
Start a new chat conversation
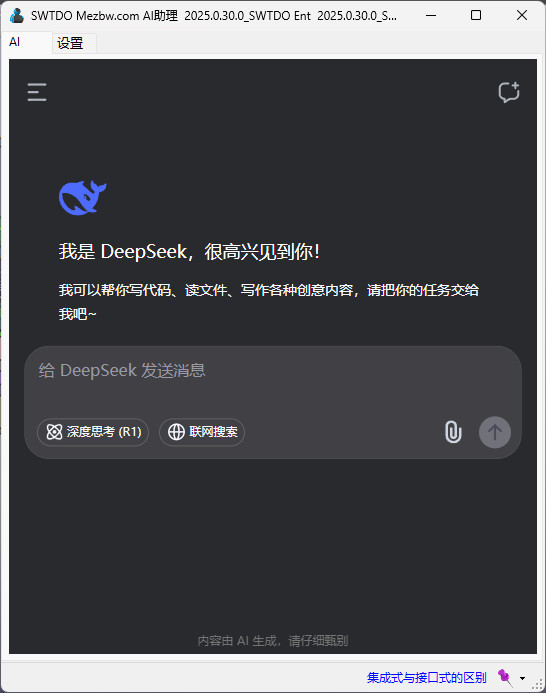[x=509, y=92]
